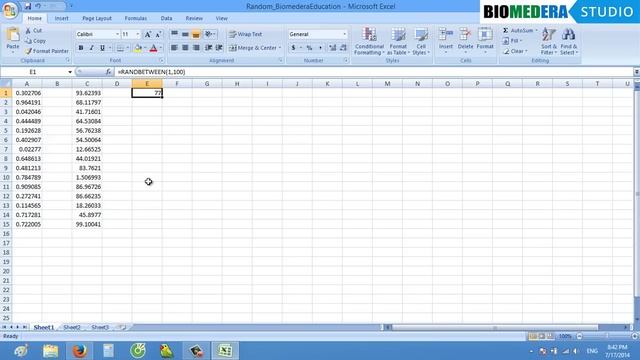Decrease font size with shrink font icon
Viewport: 640px width, 360px height.
coord(158,34)
